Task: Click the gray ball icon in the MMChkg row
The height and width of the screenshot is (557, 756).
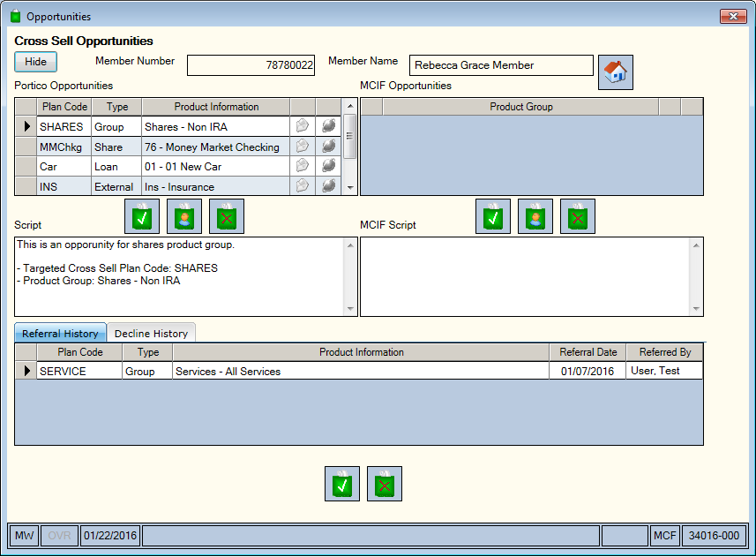Action: tap(328, 147)
